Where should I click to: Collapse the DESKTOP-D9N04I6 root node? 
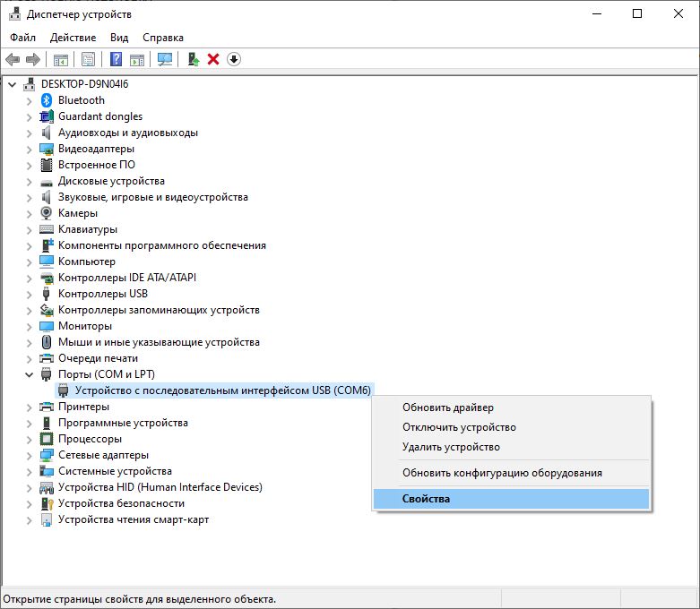coord(13,84)
